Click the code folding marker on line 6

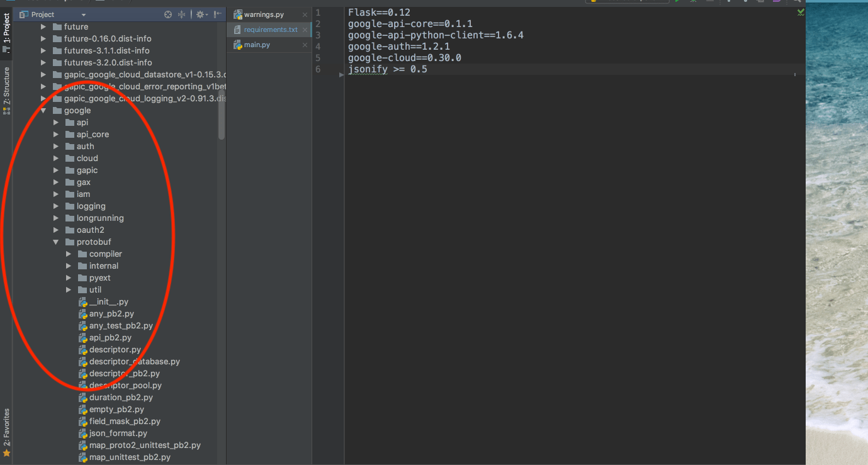(342, 74)
